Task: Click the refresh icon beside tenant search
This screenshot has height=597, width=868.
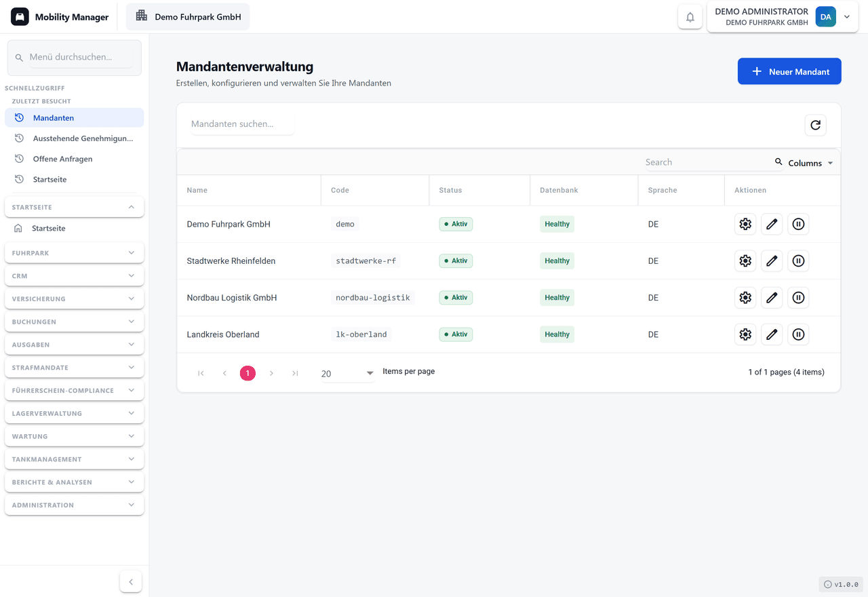Action: [815, 125]
